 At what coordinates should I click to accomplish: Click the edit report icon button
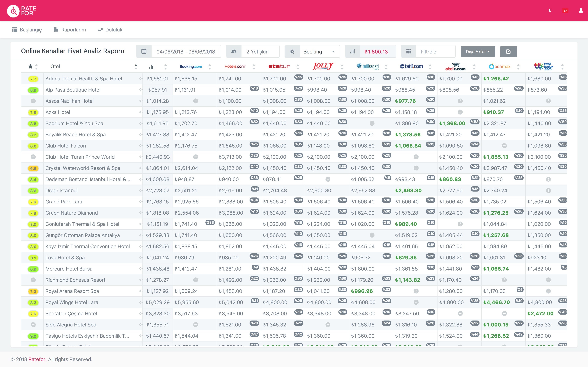coord(508,51)
